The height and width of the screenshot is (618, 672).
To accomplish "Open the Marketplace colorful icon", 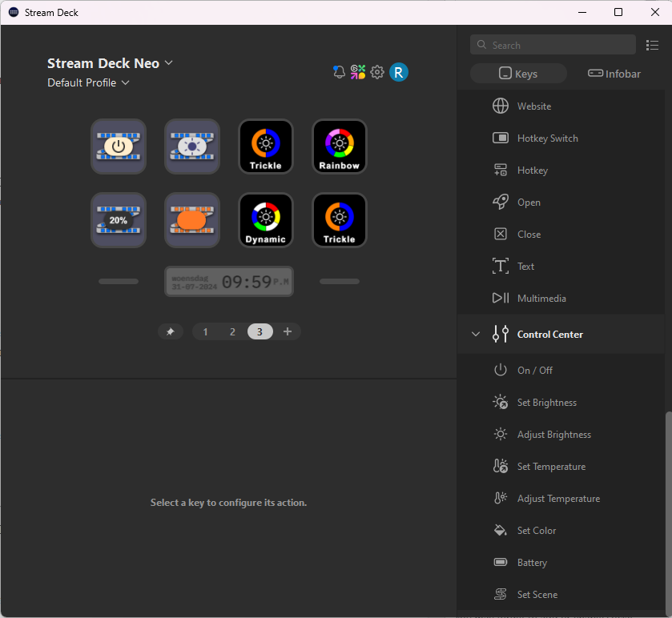I will pyautogui.click(x=358, y=72).
